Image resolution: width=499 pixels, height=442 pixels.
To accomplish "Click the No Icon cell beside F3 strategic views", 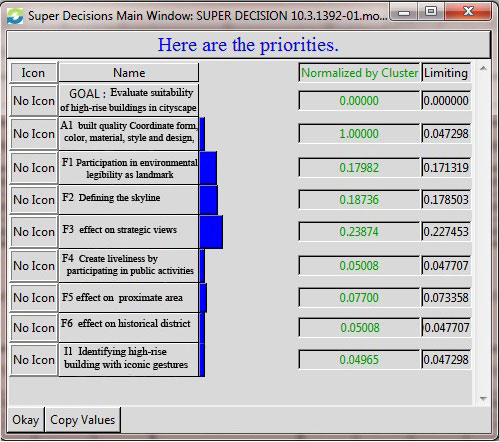I will [34, 232].
